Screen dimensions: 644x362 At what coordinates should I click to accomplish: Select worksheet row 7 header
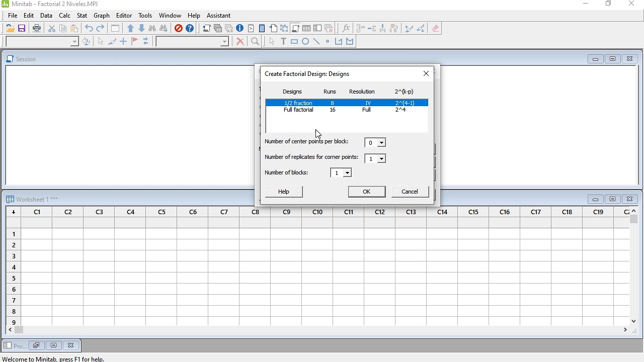pyautogui.click(x=14, y=301)
